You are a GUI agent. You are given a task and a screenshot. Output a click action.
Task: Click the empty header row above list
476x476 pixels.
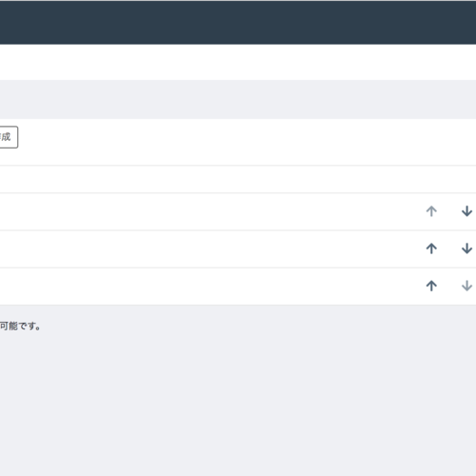coord(238,179)
